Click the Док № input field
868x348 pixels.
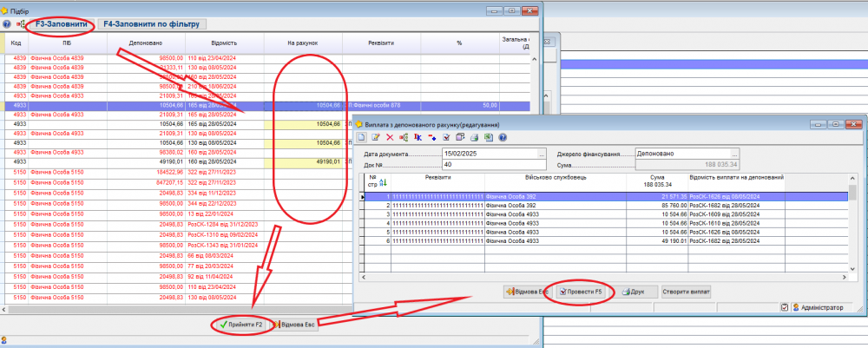pyautogui.click(x=493, y=164)
